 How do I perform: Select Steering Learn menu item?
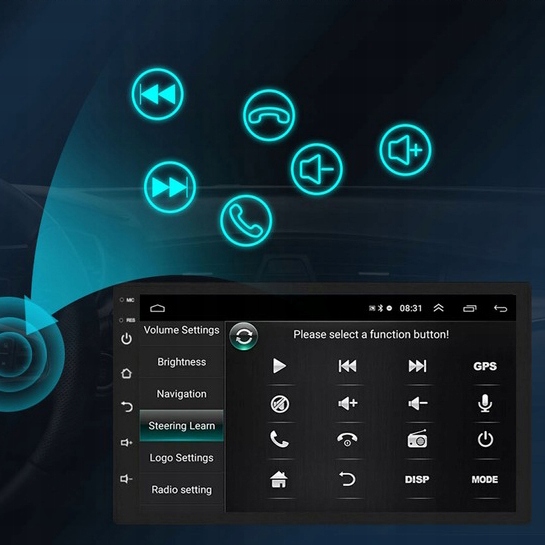pos(181,426)
